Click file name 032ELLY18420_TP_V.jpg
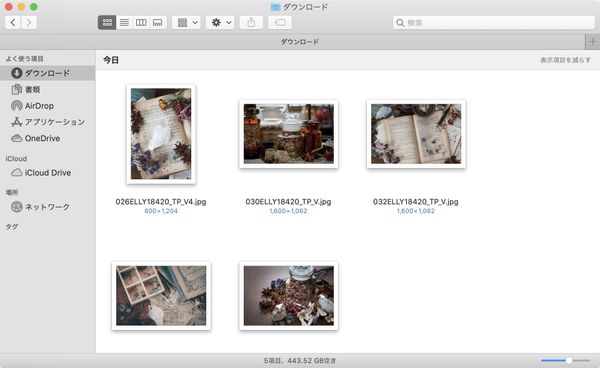The image size is (600, 368). [416, 202]
